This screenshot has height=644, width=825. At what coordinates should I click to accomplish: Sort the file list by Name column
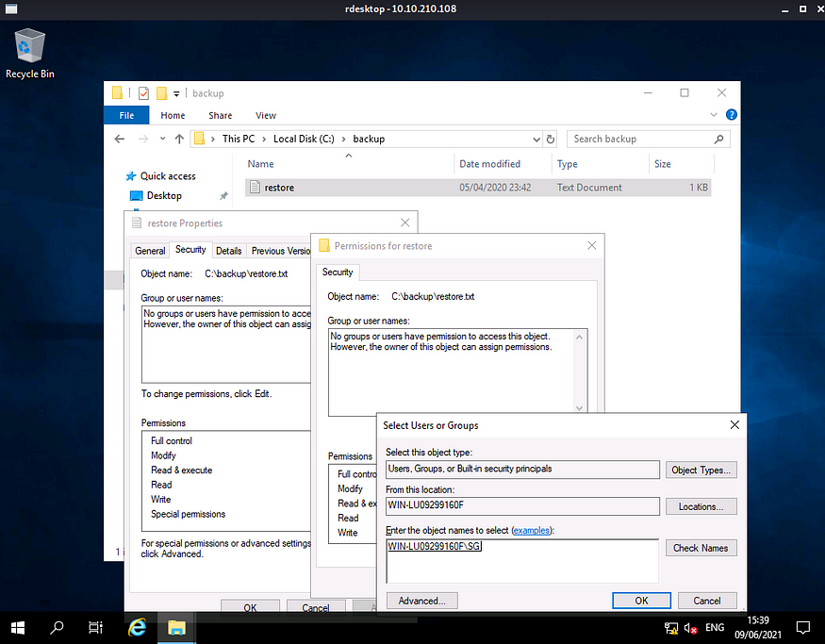pyautogui.click(x=348, y=164)
